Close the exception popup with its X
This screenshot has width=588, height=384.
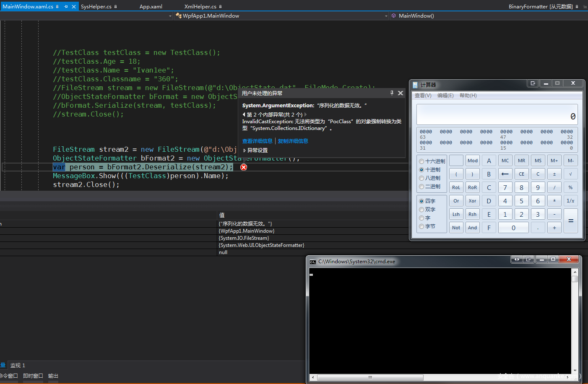401,93
